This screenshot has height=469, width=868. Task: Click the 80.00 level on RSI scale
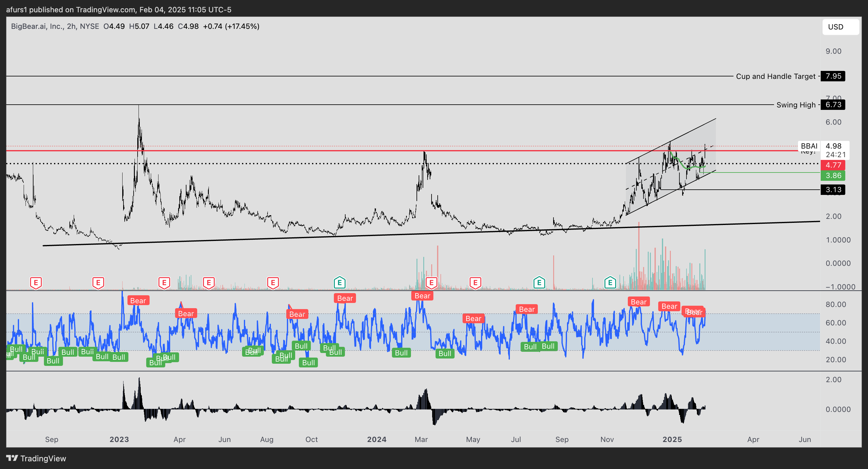click(836, 304)
